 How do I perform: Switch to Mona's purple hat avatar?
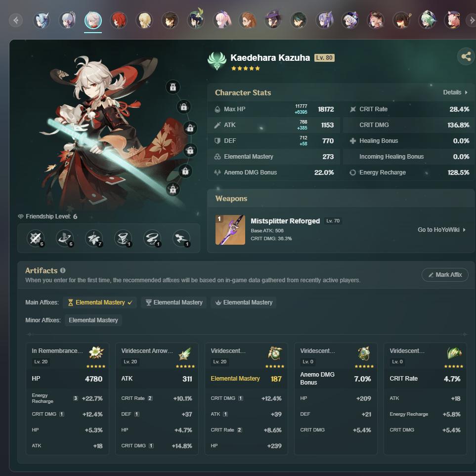272,21
